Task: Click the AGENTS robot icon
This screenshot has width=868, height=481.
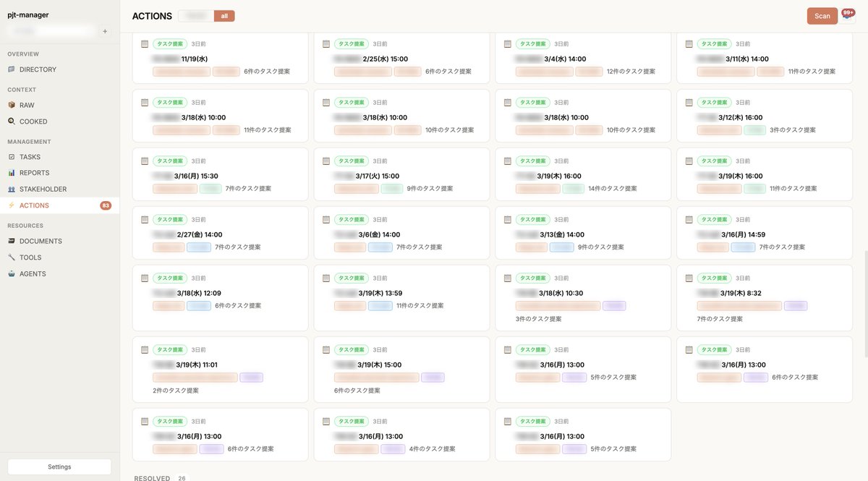Action: (x=12, y=273)
